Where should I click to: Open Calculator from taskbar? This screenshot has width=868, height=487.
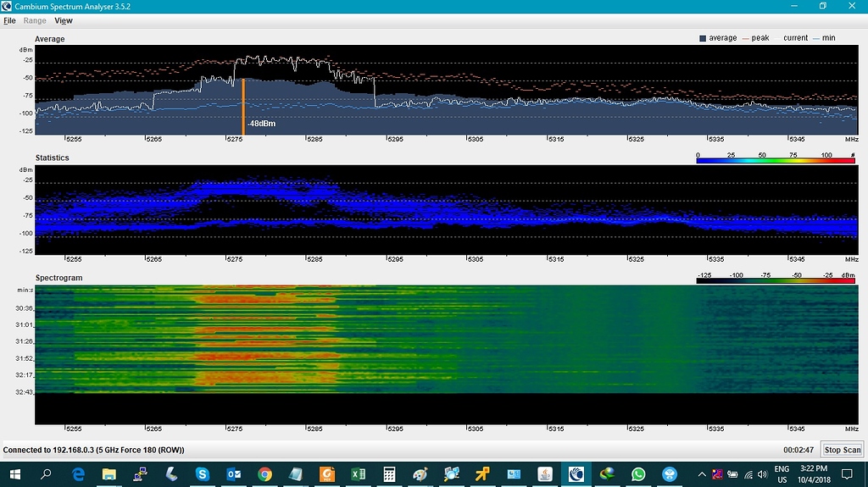point(389,474)
